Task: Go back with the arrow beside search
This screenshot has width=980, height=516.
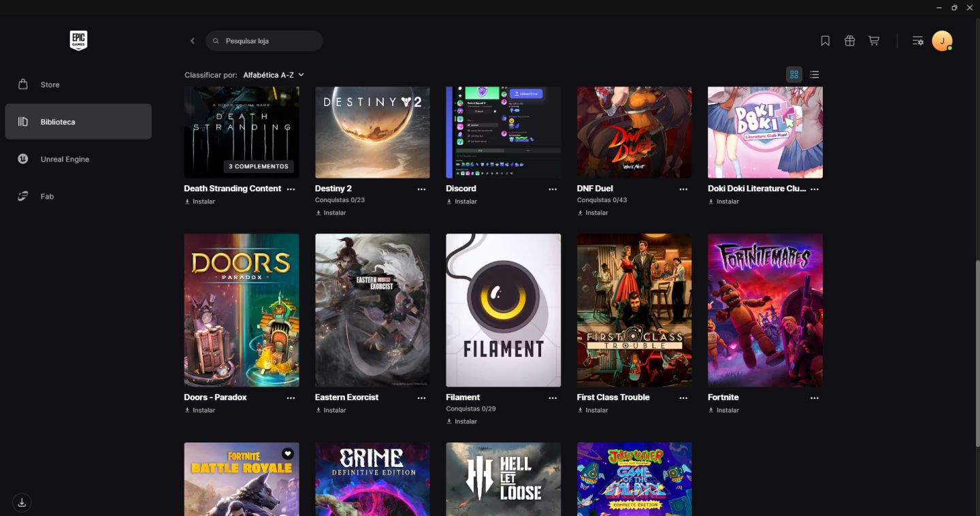Action: click(193, 41)
